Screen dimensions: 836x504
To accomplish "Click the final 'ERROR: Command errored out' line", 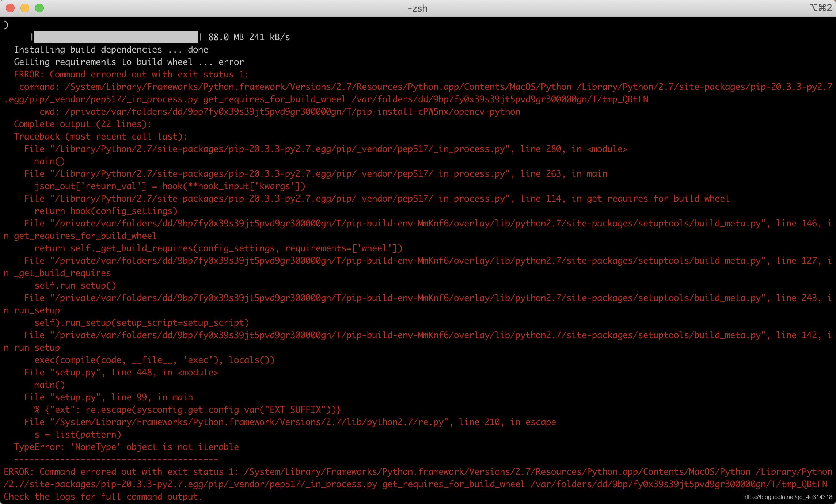I will pyautogui.click(x=418, y=478).
